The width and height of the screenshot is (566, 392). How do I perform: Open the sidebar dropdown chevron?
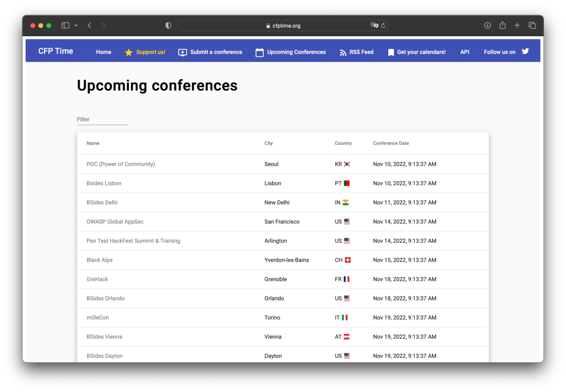[x=76, y=26]
